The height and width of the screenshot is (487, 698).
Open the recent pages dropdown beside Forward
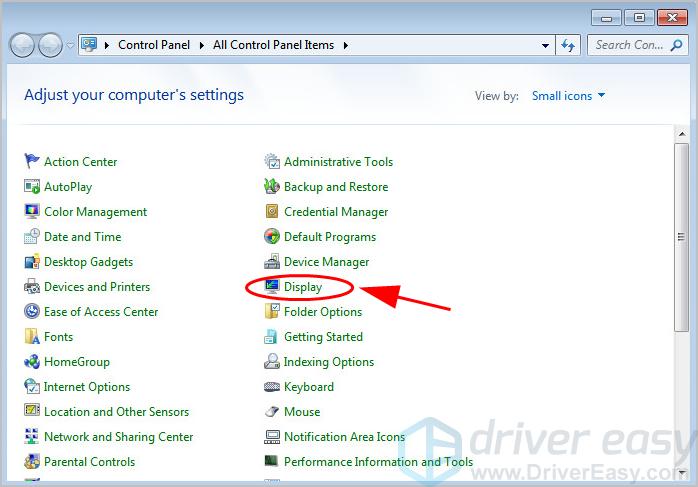[x=70, y=45]
